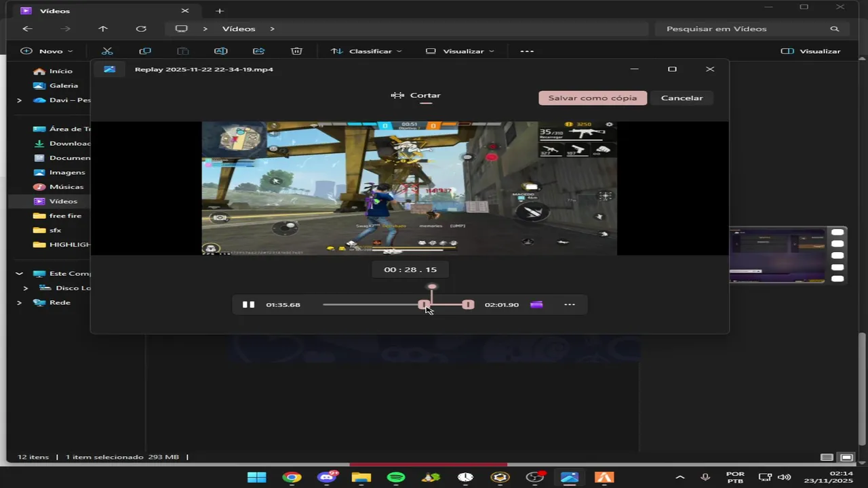The image size is (868, 488).
Task: Open Explorer toolbar see more ellipsis
Action: [527, 51]
